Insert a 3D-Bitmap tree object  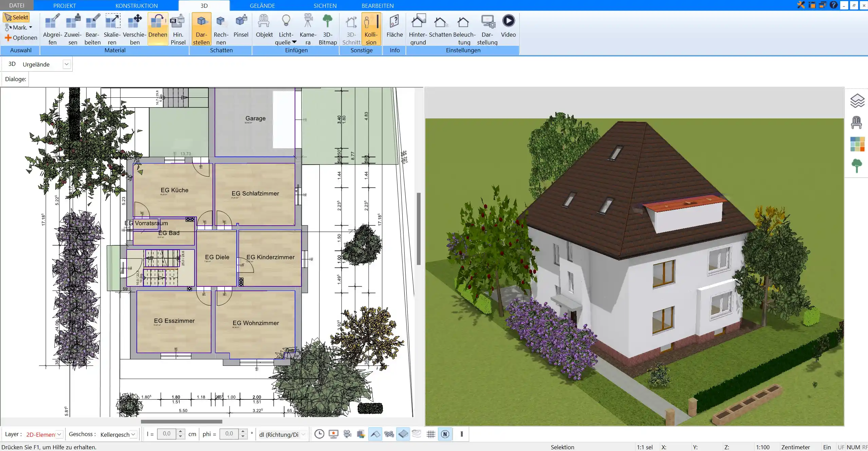[x=328, y=29]
